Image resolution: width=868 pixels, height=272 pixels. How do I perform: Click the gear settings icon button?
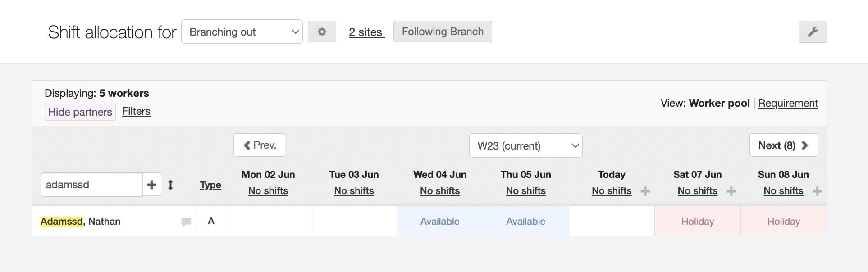point(322,32)
